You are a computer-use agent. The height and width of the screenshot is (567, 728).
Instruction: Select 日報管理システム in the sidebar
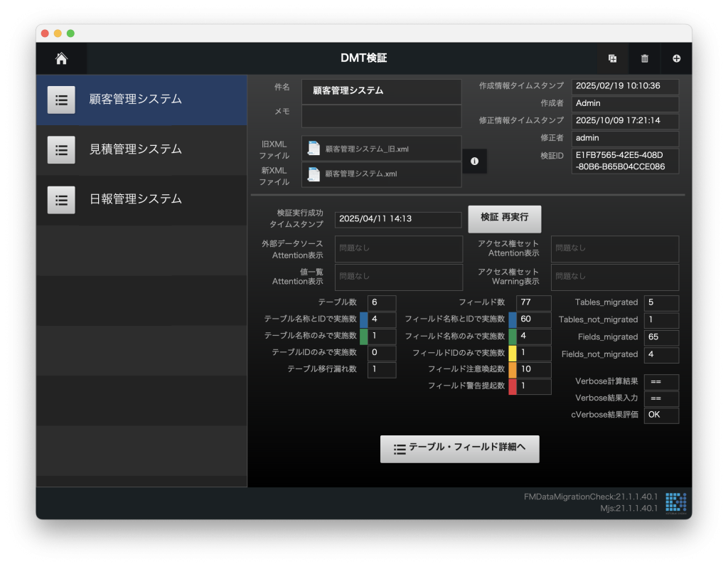tap(136, 199)
